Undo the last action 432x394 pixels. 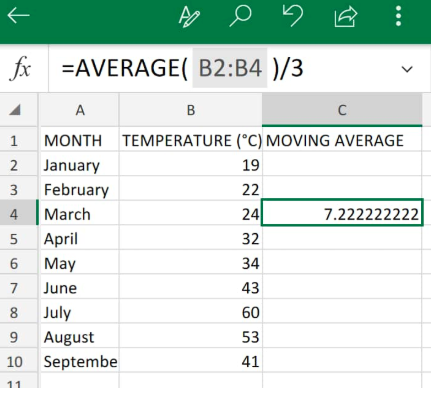pyautogui.click(x=293, y=16)
